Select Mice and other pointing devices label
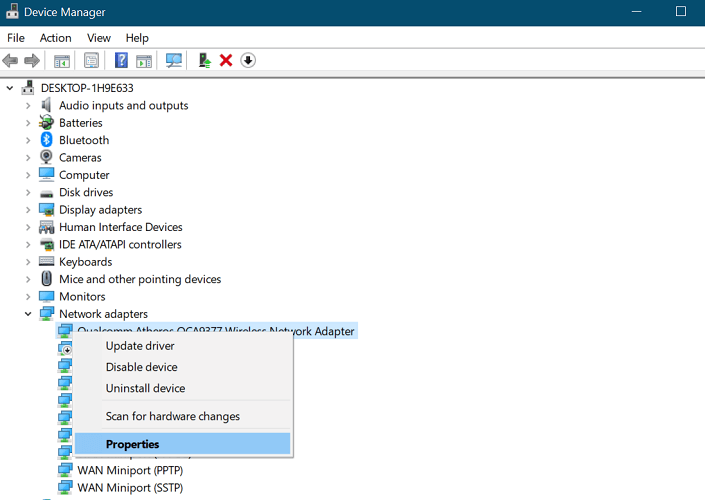 [x=140, y=279]
